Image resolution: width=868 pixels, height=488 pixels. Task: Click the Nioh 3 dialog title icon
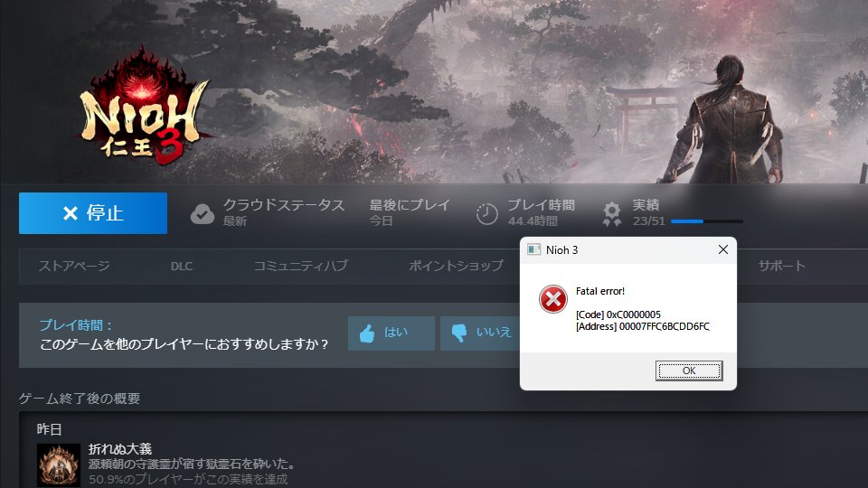533,249
